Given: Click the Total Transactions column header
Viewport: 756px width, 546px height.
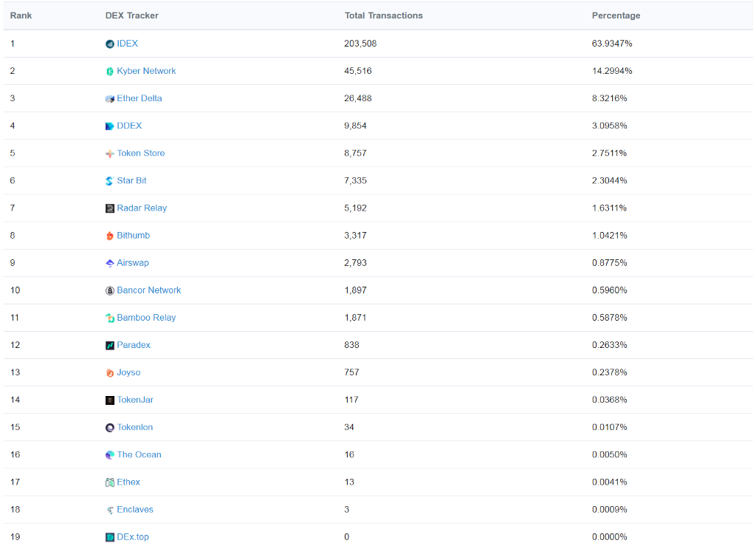Looking at the screenshot, I should coord(384,16).
